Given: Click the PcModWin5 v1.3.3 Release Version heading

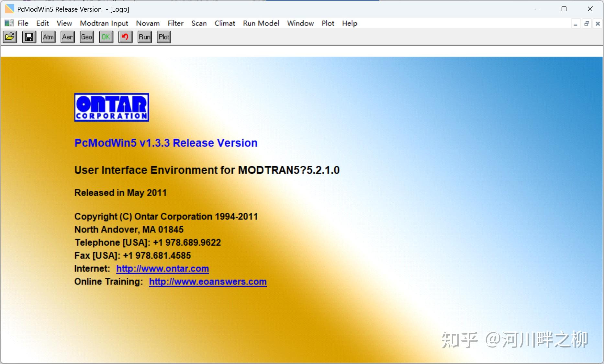Looking at the screenshot, I should click(166, 143).
